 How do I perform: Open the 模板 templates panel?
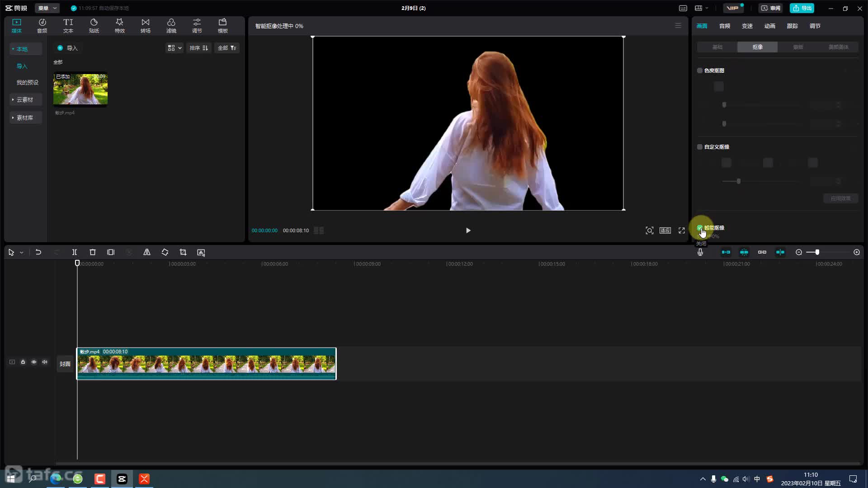[223, 26]
